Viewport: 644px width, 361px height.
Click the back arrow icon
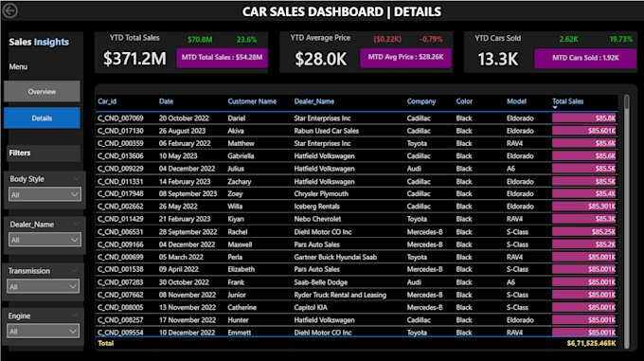pos(9,10)
